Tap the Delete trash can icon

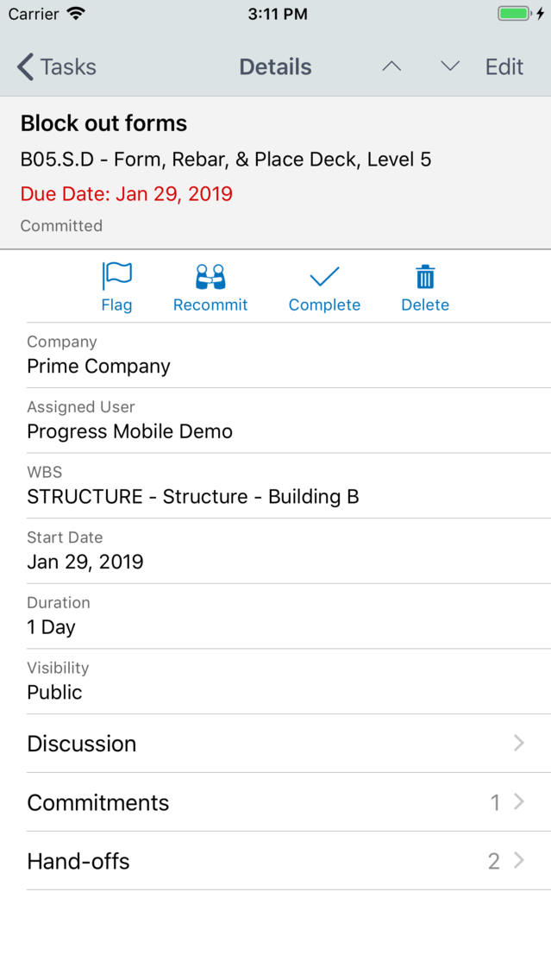coord(425,277)
